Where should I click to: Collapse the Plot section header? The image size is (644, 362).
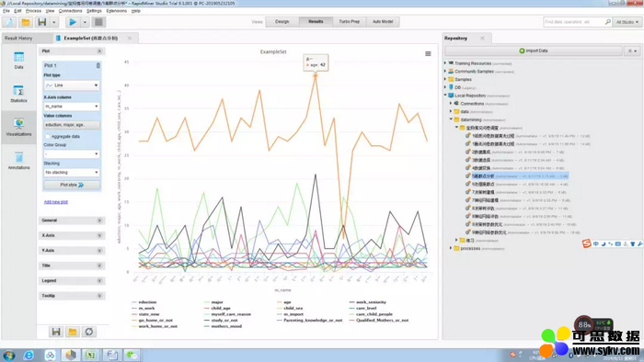[72, 51]
